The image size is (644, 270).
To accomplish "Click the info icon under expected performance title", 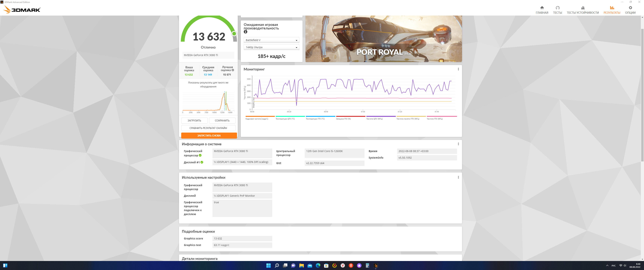I will (245, 32).
